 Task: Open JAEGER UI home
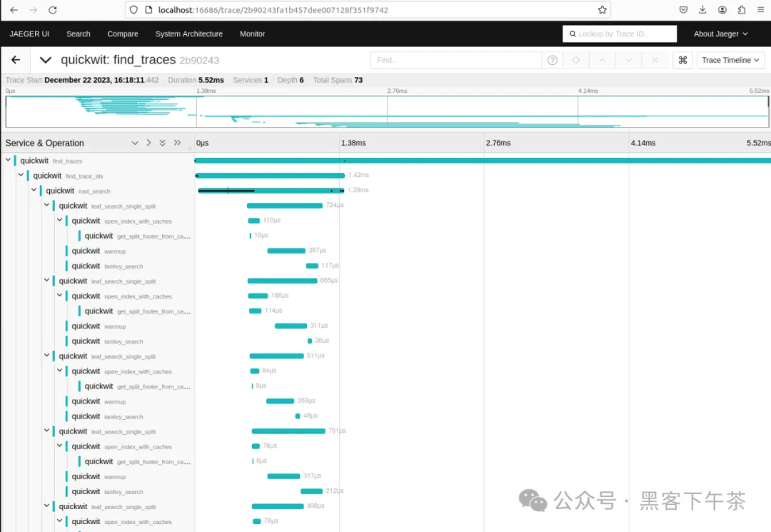tap(29, 34)
